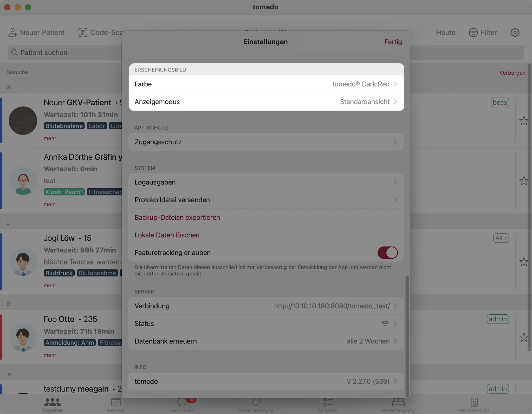Open the Code-Scan QR icon
532x414 pixels.
[x=83, y=33]
